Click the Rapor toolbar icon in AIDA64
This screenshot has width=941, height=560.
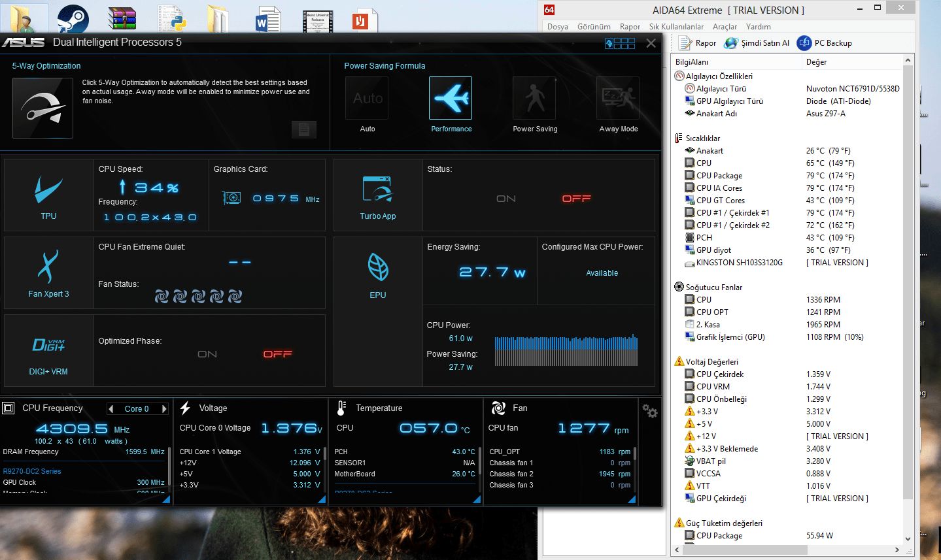point(697,43)
